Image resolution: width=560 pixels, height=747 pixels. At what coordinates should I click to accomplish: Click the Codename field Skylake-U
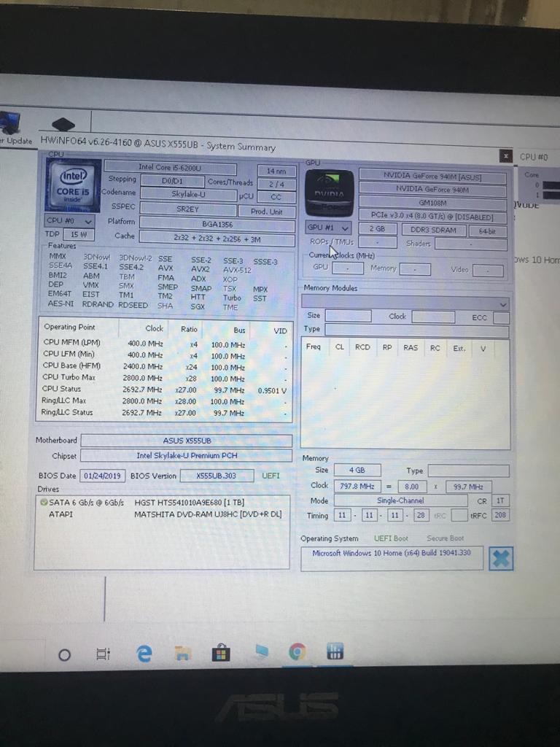click(x=189, y=194)
